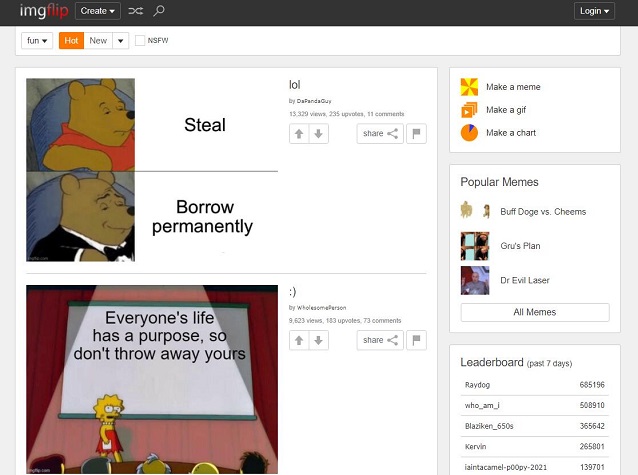The image size is (638, 475).
Task: Share the 'lol' meme
Action: click(x=380, y=134)
